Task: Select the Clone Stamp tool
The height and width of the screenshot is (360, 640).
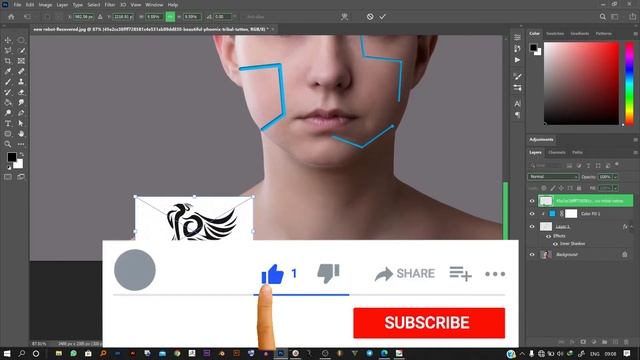Action: pos(21,82)
